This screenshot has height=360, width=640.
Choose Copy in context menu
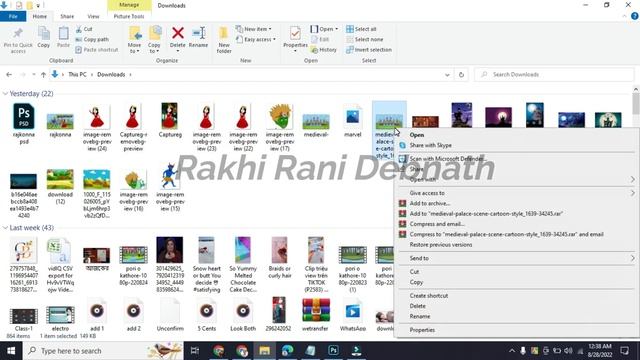click(416, 282)
